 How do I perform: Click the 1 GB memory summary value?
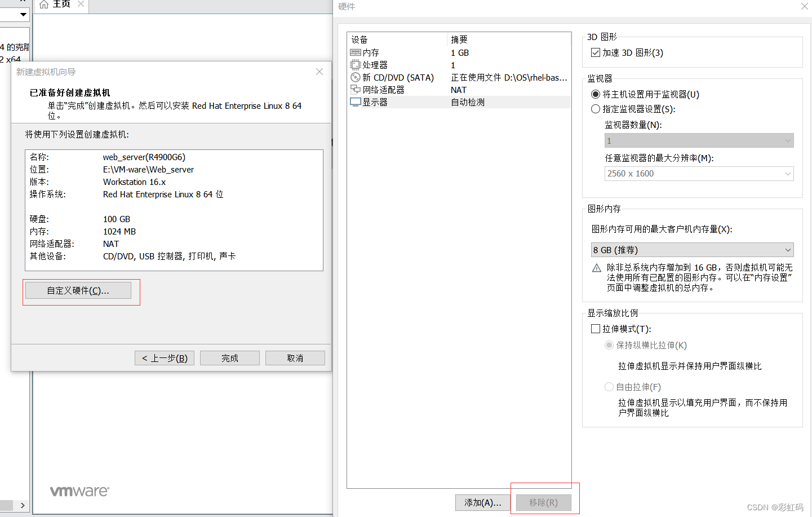pyautogui.click(x=460, y=52)
